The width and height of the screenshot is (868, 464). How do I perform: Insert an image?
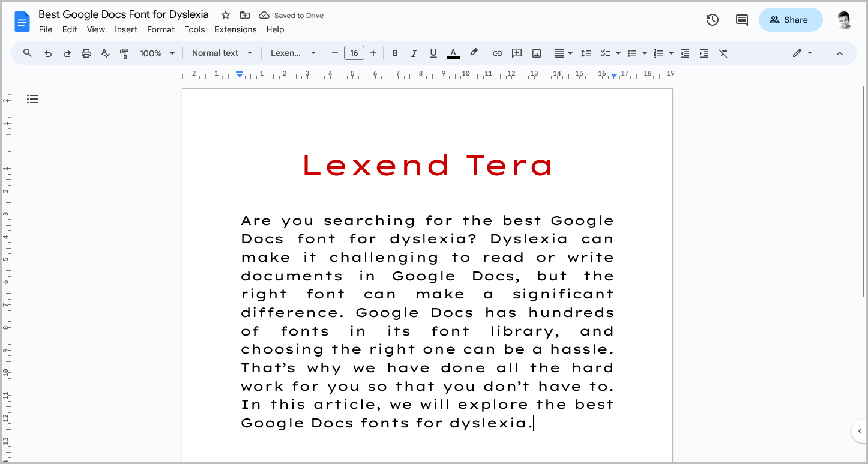[537, 53]
